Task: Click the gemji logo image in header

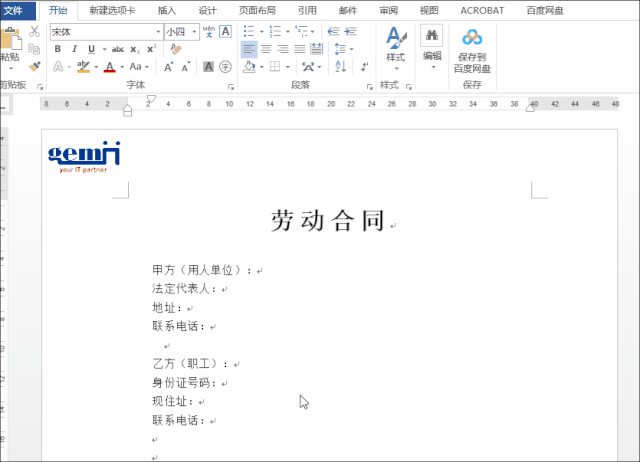Action: coord(84,157)
